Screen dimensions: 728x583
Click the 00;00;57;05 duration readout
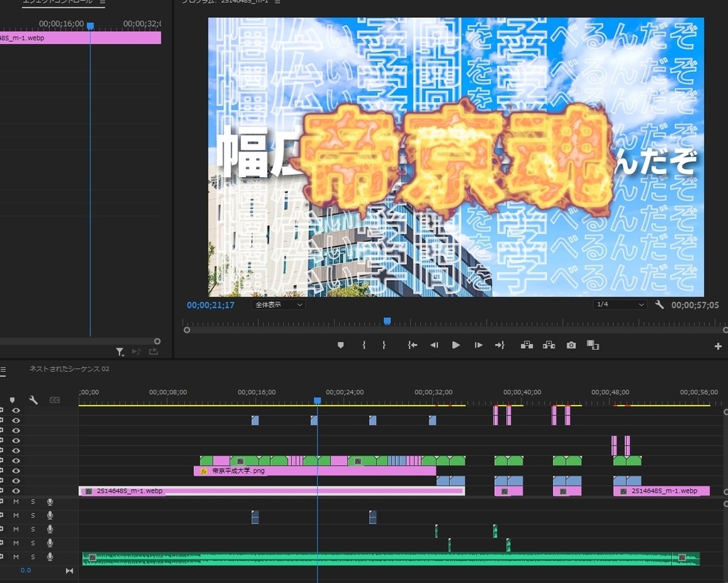tap(695, 305)
